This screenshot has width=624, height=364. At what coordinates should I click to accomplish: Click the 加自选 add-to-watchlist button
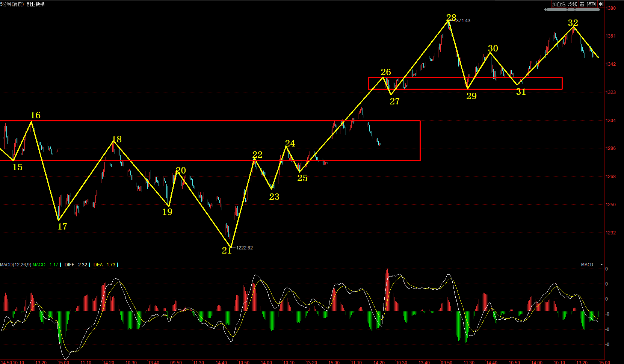click(x=559, y=4)
